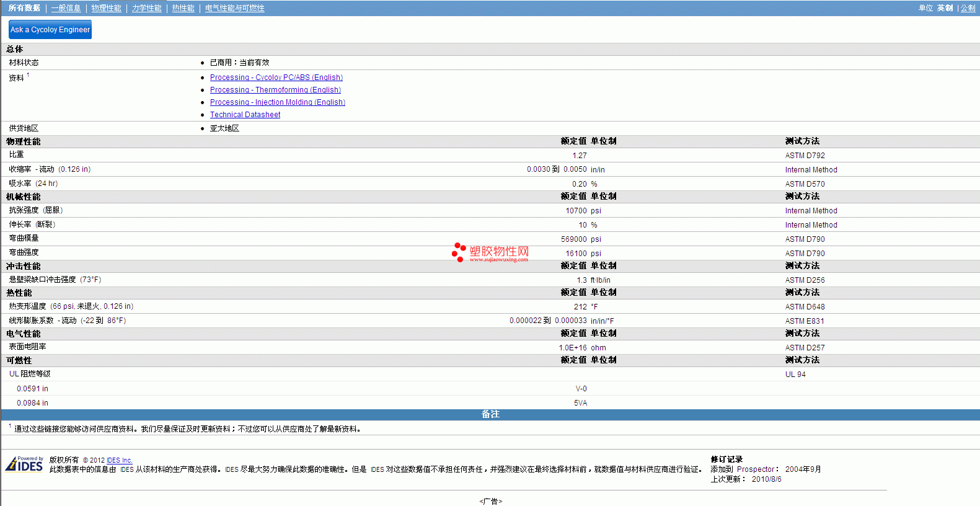Jump to 热性能 section link
Screen dimensions: 980x506
[183, 8]
